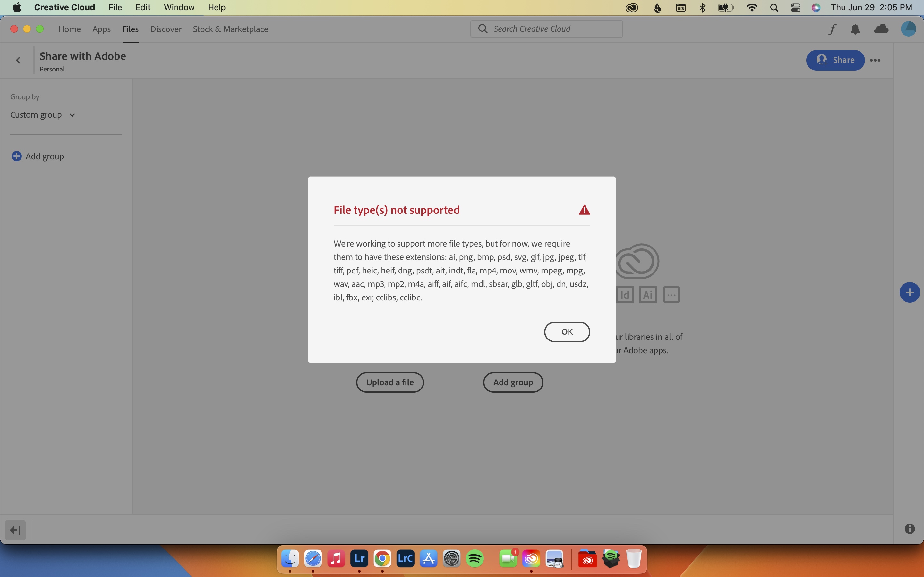Open Lightroom from the Dock
Viewport: 924px width, 577px height.
tap(359, 559)
